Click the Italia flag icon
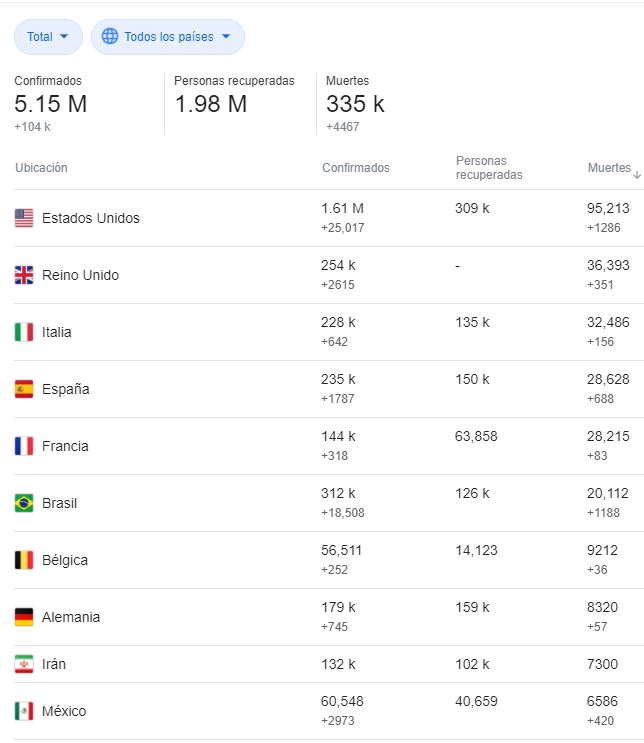Image resolution: width=644 pixels, height=743 pixels. [24, 332]
